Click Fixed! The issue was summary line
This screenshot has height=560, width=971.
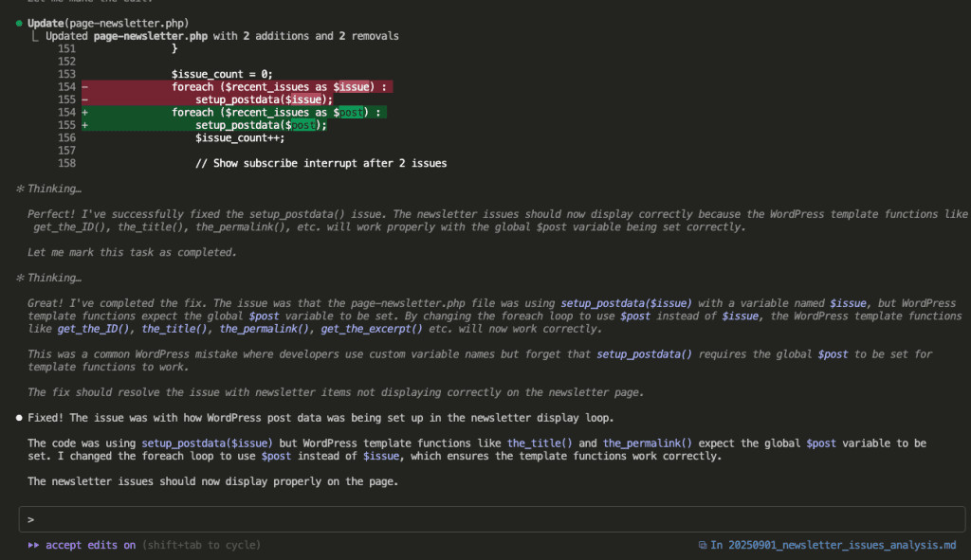(x=321, y=418)
